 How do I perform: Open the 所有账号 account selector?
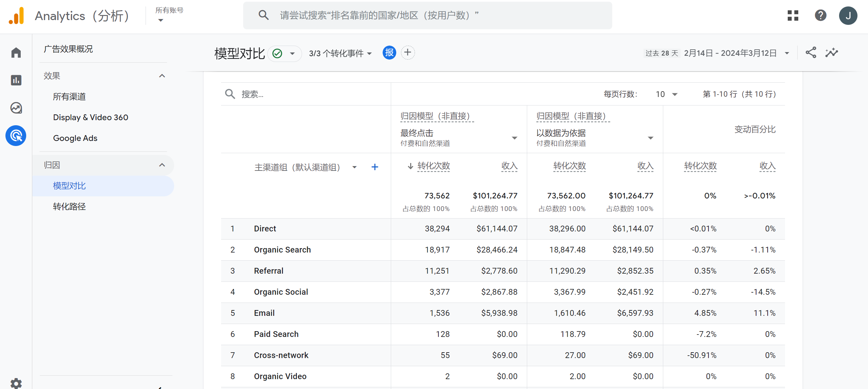pyautogui.click(x=169, y=15)
